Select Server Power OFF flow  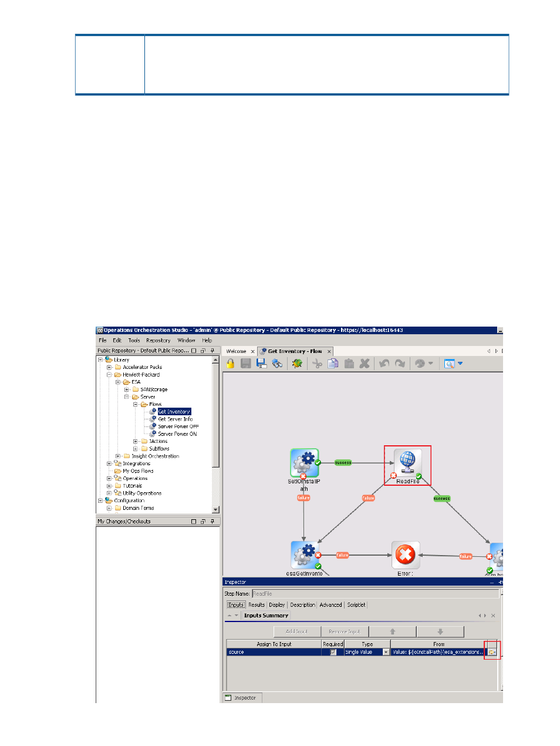click(178, 426)
